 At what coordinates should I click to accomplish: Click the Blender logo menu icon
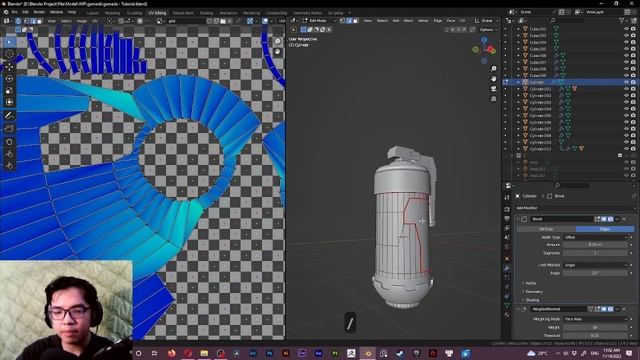point(6,12)
